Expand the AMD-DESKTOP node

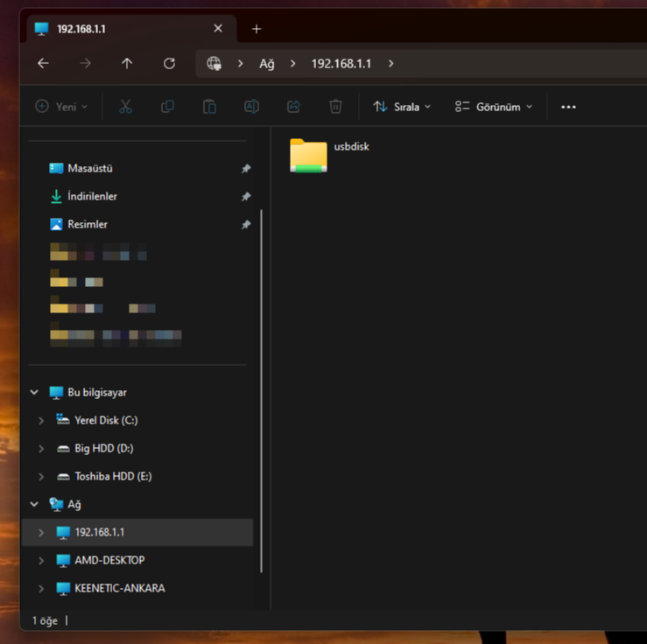tap(41, 561)
